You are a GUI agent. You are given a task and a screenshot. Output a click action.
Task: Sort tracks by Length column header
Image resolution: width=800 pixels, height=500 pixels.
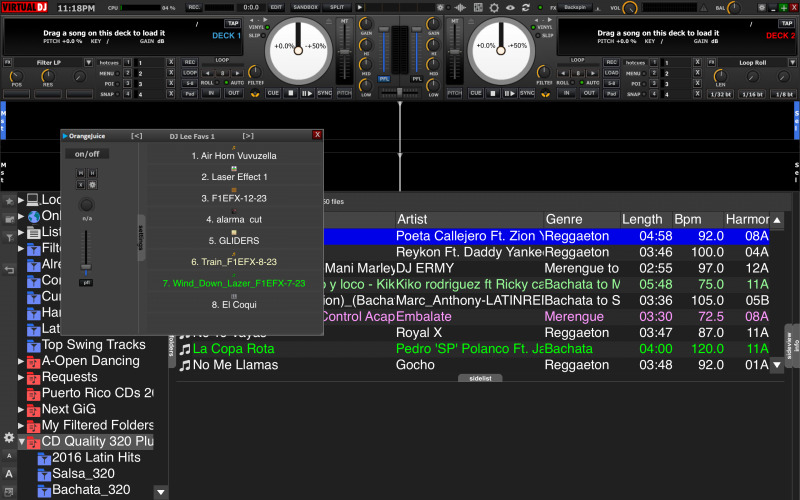point(646,219)
